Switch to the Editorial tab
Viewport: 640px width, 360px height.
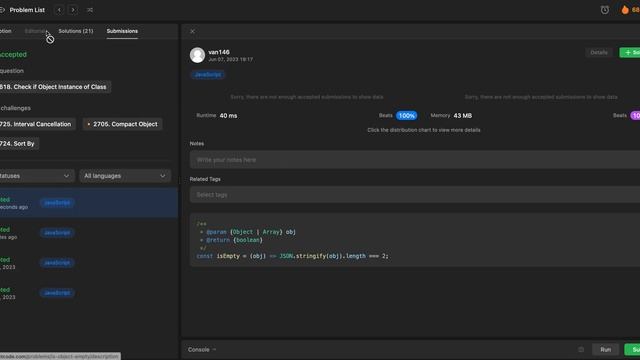[x=35, y=31]
